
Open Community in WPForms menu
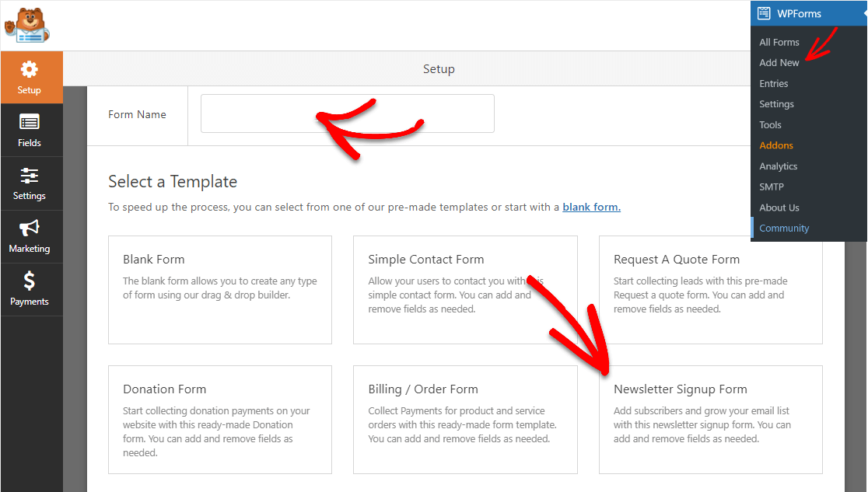(x=784, y=228)
